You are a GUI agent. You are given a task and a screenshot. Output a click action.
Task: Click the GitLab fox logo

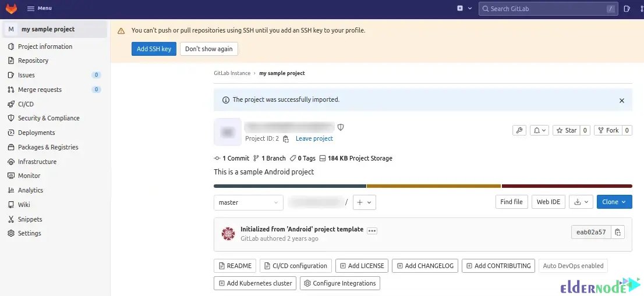click(x=12, y=8)
